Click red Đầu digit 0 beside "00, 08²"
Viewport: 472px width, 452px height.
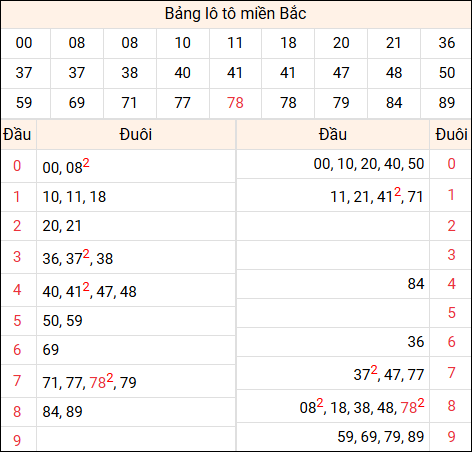17,166
